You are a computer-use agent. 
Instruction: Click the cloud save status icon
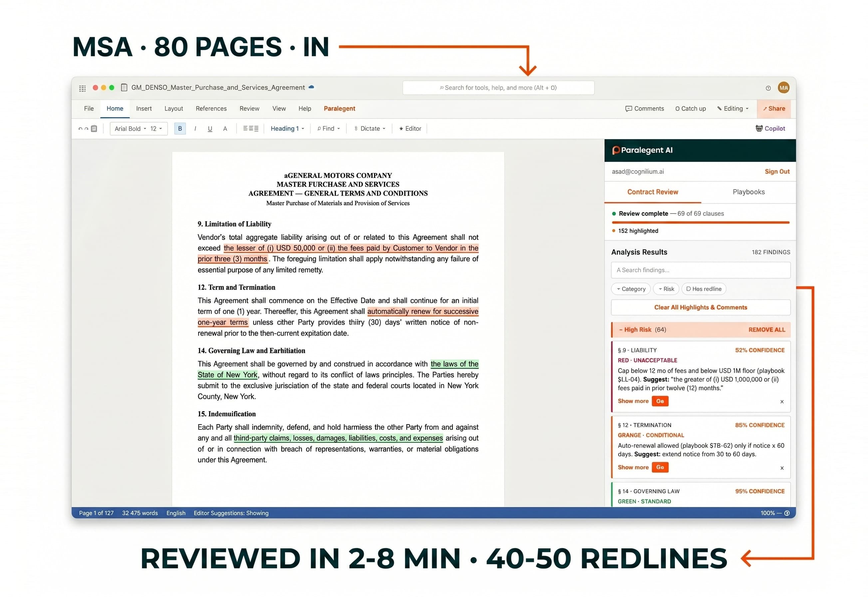(x=311, y=87)
